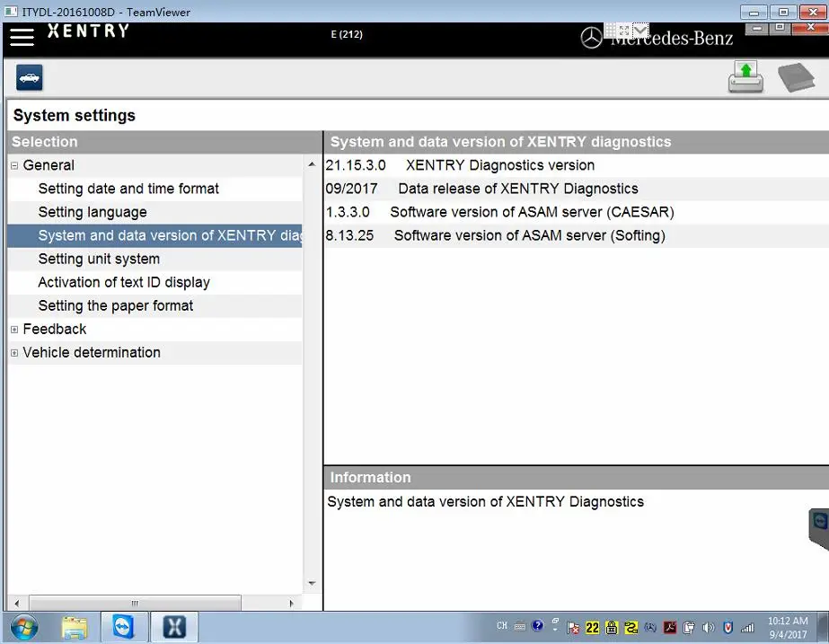Click the horizontal scrollbar thumb in Selection panel
The image size is (829, 644).
coord(135,604)
